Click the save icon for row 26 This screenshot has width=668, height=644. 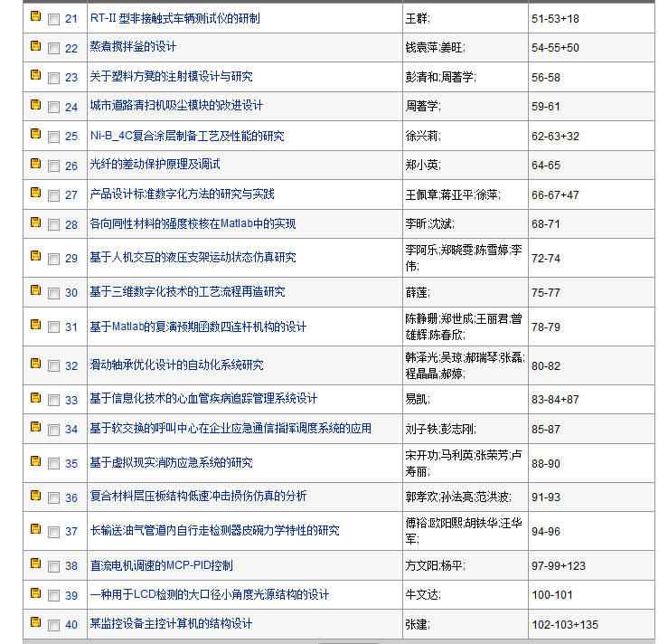click(x=36, y=163)
